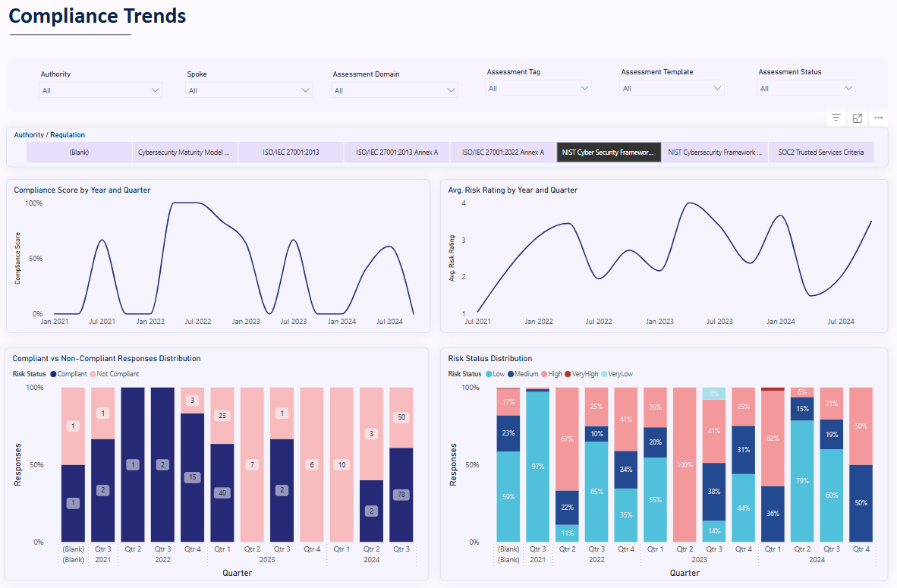
Task: Enter focus mode on the Authority/Regulation visual
Action: (858, 118)
